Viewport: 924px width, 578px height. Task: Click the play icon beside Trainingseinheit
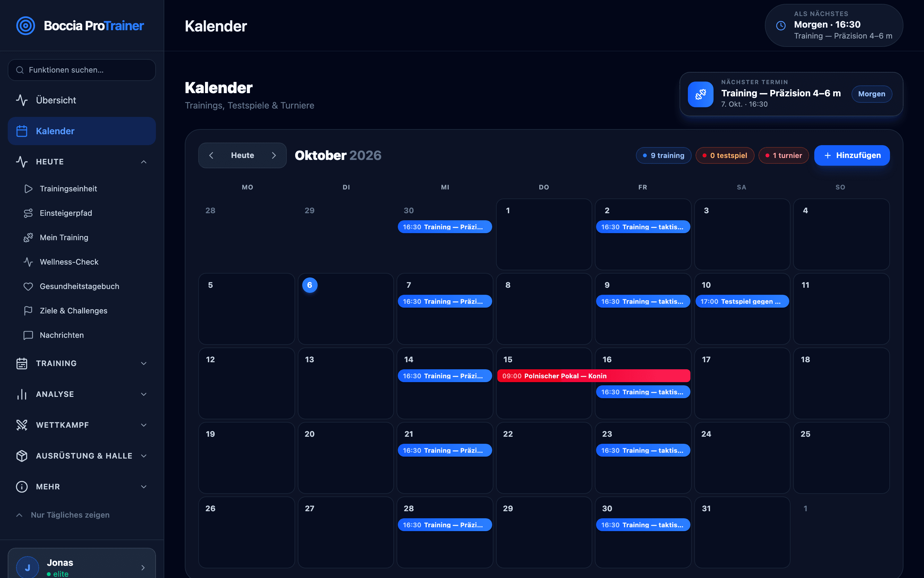(28, 189)
